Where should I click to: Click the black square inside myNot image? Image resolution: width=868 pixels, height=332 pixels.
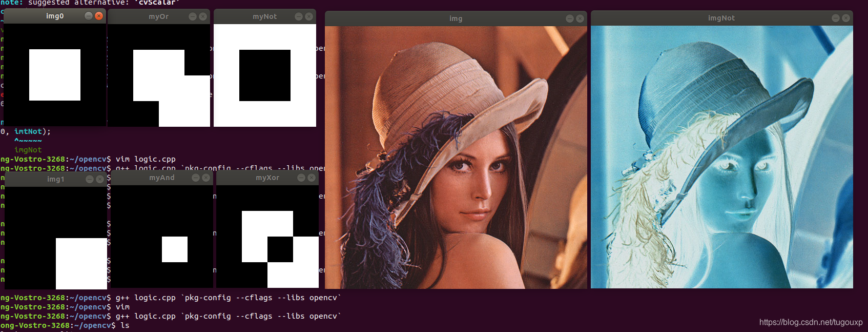[265, 75]
